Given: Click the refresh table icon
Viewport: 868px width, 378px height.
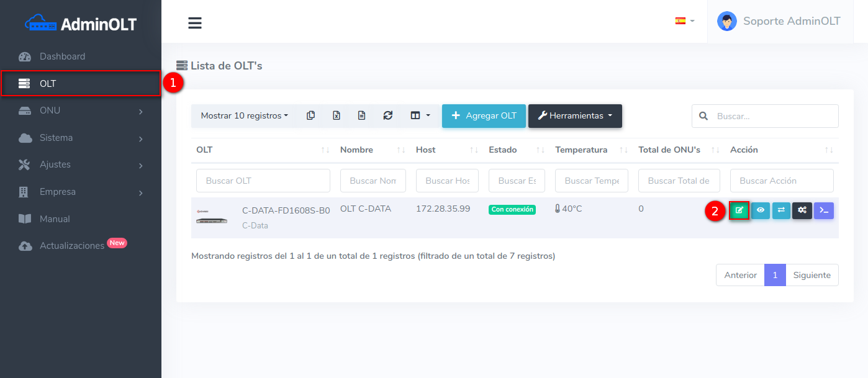Looking at the screenshot, I should [388, 115].
